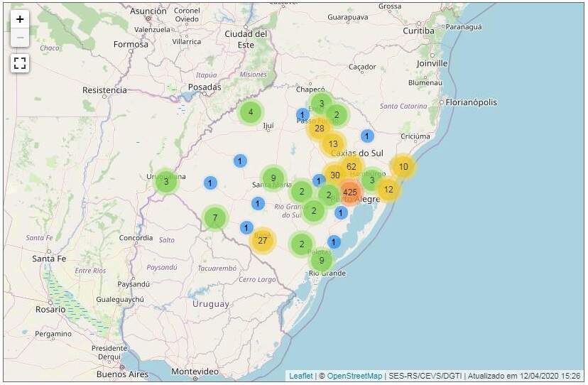The height and width of the screenshot is (385, 588).
Task: Toggle fullscreen map view
Action: [x=20, y=63]
